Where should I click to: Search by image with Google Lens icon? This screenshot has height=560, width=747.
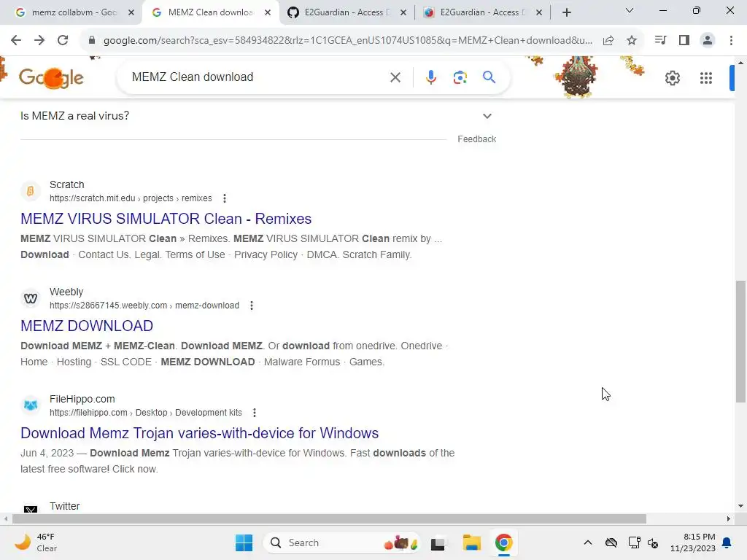[x=460, y=77]
